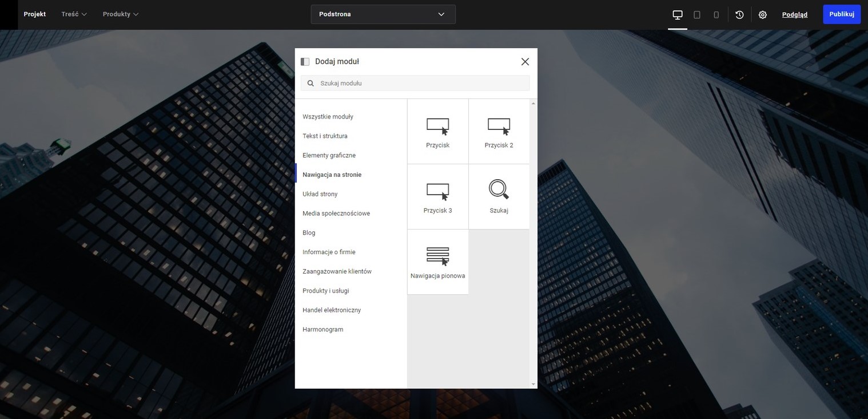Click the Podgląd preview link
This screenshot has width=868, height=419.
tap(795, 15)
